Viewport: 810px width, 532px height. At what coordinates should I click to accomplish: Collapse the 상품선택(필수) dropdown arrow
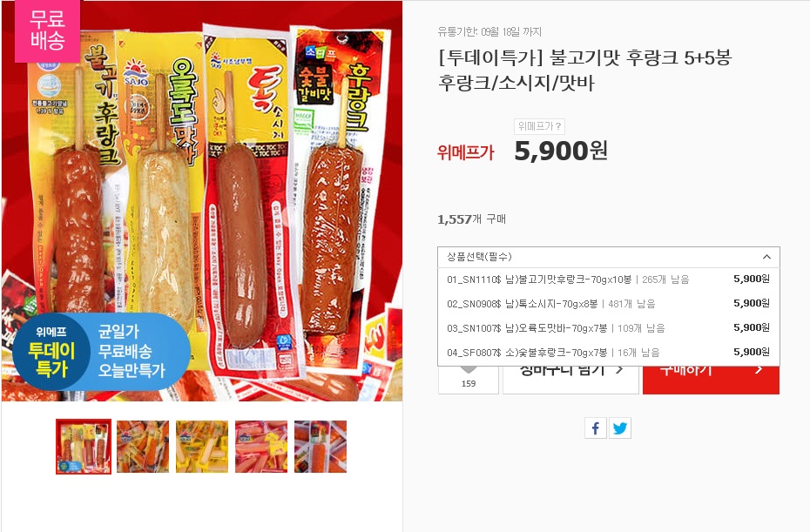(x=766, y=257)
